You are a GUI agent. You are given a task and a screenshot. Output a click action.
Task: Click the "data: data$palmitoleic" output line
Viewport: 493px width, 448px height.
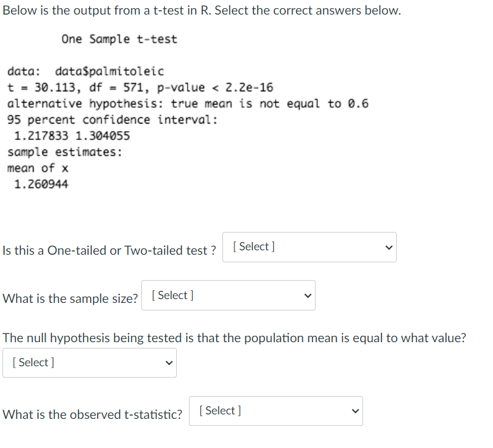86,72
